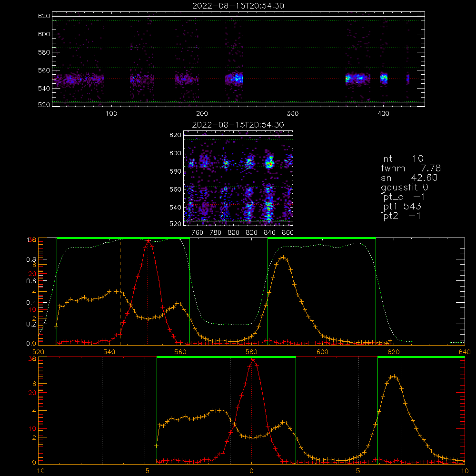Click the bright emission blob near x=400 in top image
The height and width of the screenshot is (476, 476).
pyautogui.click(x=384, y=78)
